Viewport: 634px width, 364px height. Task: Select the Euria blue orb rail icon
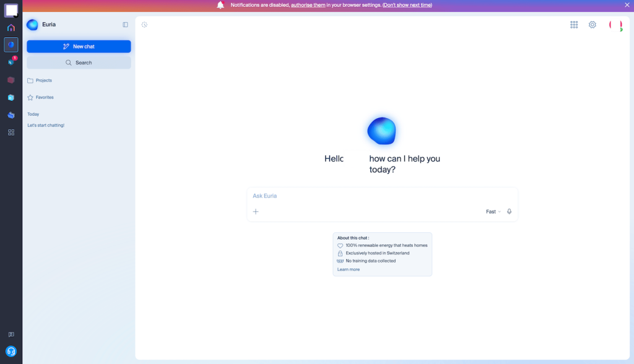pos(11,45)
